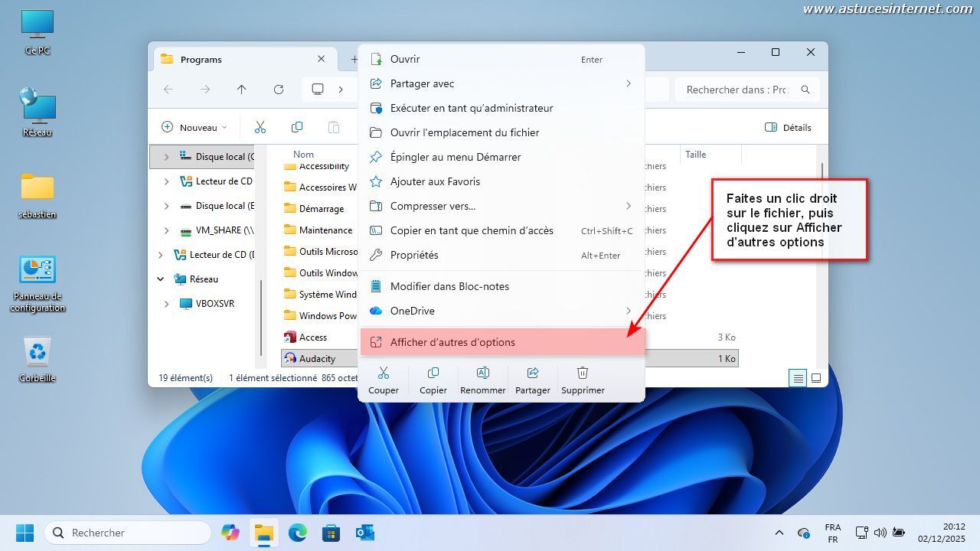Click the Copier icon in context menu

433,373
